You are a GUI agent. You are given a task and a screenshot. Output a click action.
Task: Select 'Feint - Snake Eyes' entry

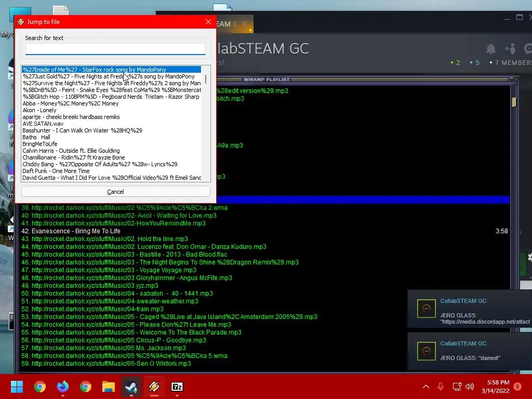(112, 90)
